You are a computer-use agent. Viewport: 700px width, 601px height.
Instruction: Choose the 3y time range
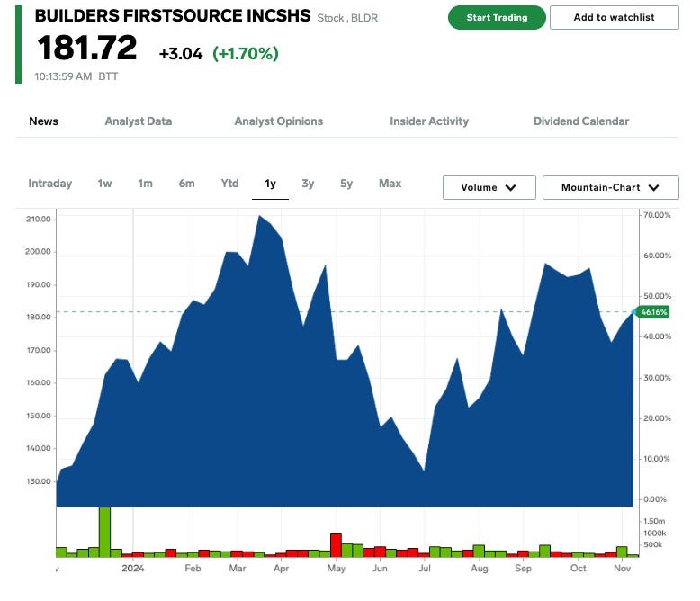[308, 184]
